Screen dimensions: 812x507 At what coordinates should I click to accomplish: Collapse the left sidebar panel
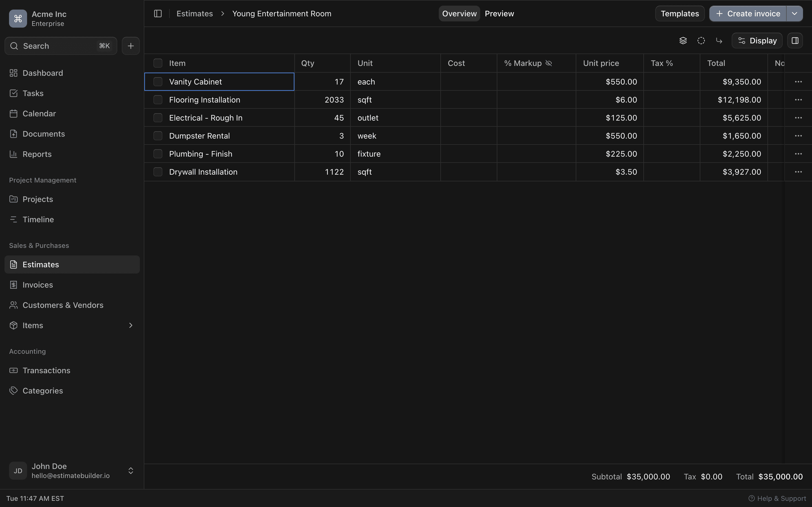(157, 14)
